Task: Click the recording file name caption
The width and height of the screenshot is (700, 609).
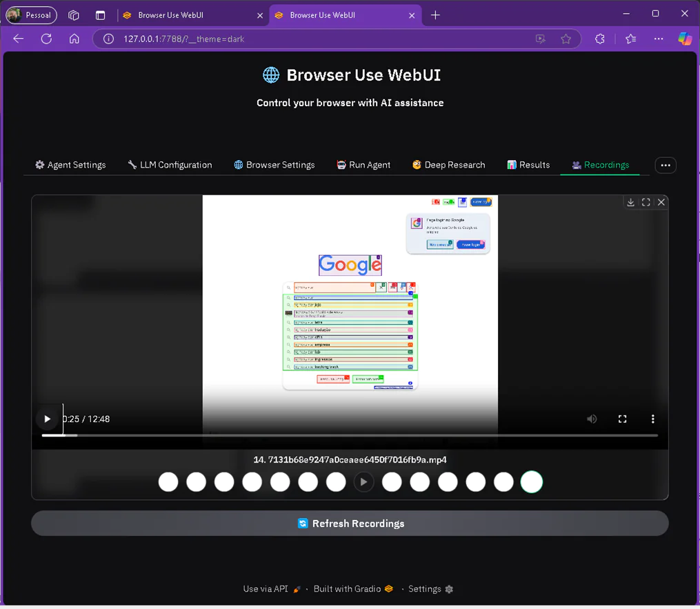Action: click(350, 459)
